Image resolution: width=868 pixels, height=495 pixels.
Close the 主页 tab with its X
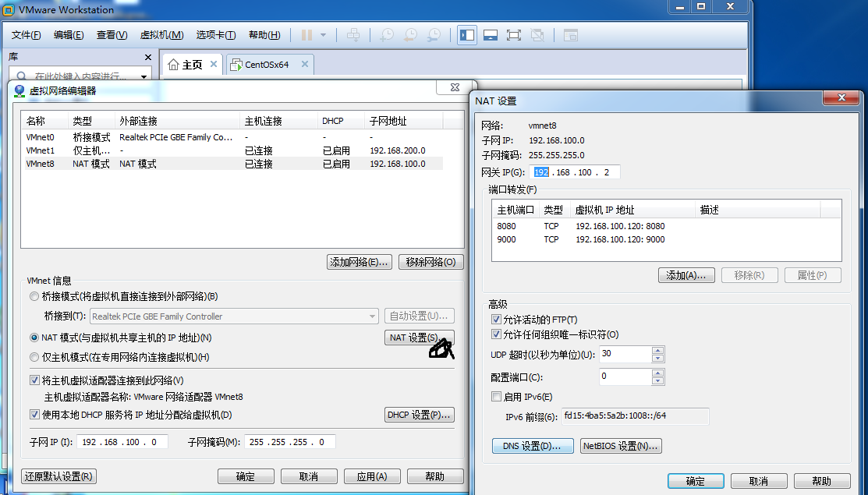214,64
